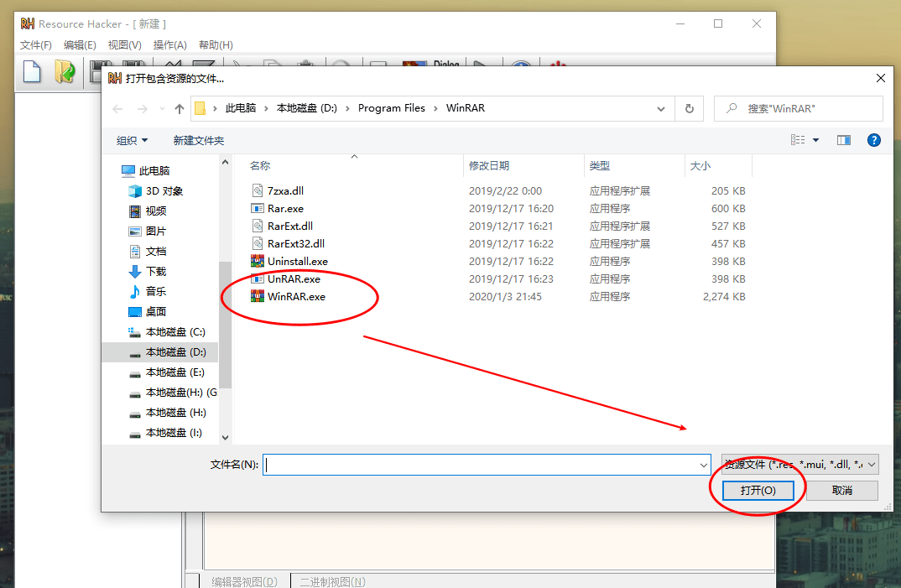
Task: Click the 图片 folder icon in the sidebar
Action: click(135, 231)
